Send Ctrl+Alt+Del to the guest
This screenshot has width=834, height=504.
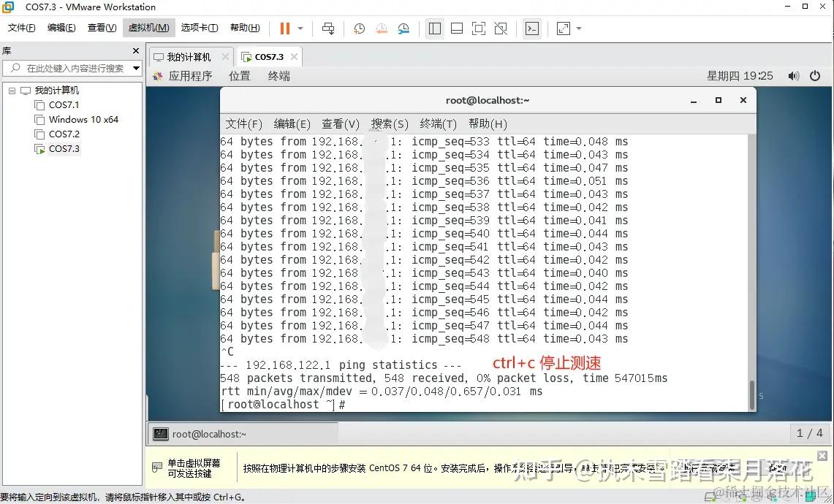click(x=328, y=28)
